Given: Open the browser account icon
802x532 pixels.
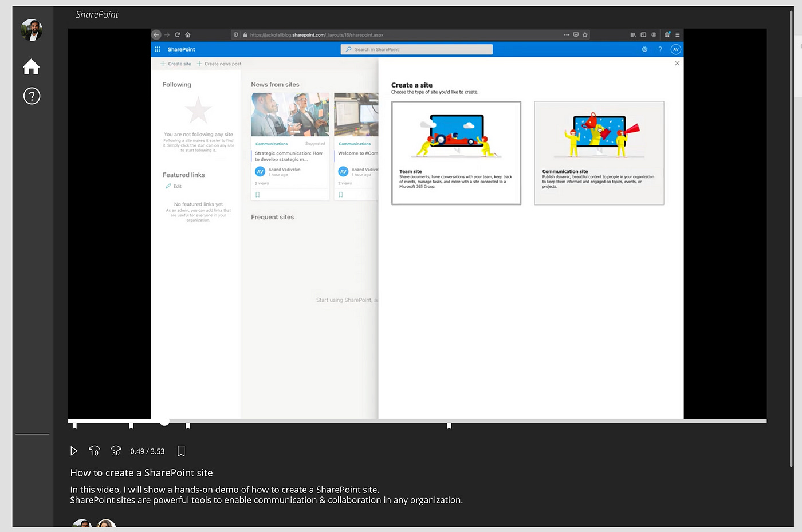Looking at the screenshot, I should 654,34.
